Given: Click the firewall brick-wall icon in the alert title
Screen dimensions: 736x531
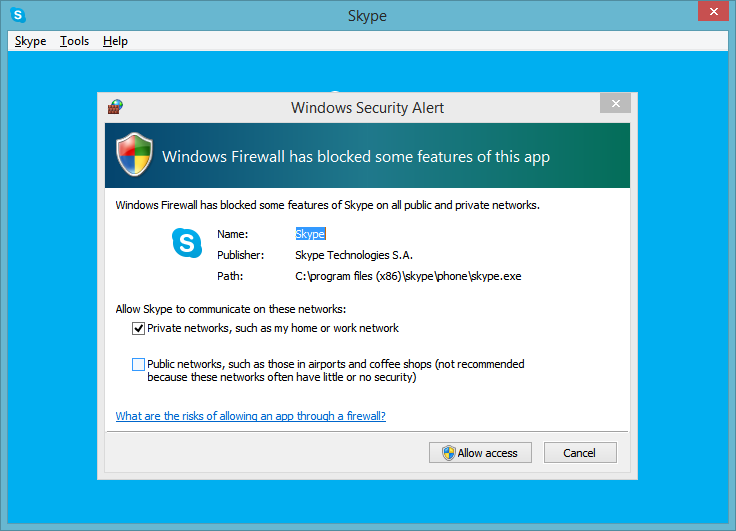Looking at the screenshot, I should tap(115, 107).
